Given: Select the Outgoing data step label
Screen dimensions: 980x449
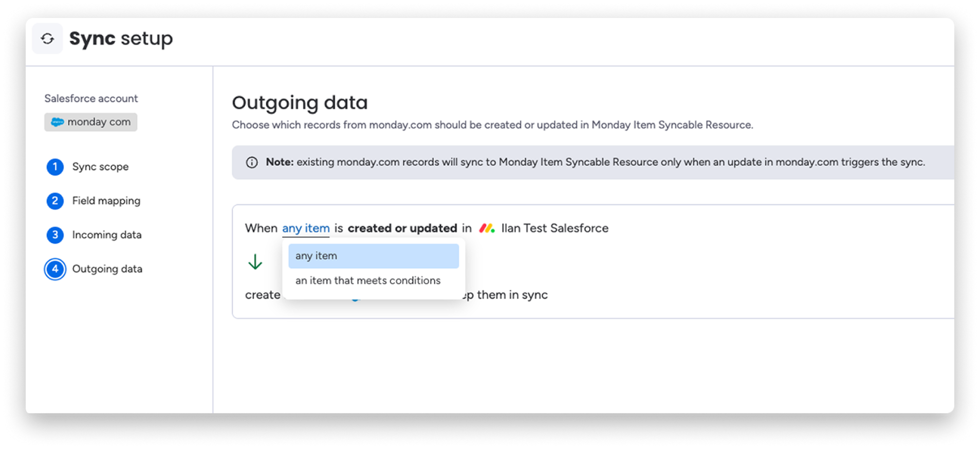Looking at the screenshot, I should [107, 269].
